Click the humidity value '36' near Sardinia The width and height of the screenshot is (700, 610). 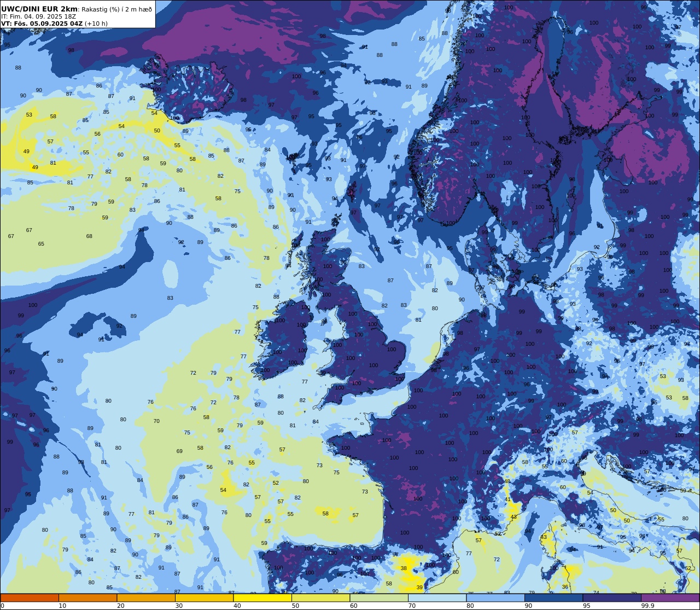pos(565,587)
